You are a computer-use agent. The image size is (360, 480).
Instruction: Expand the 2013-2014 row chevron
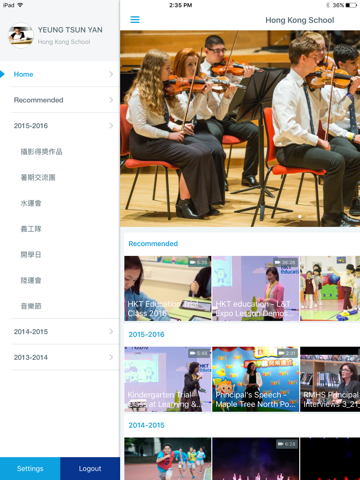point(111,357)
